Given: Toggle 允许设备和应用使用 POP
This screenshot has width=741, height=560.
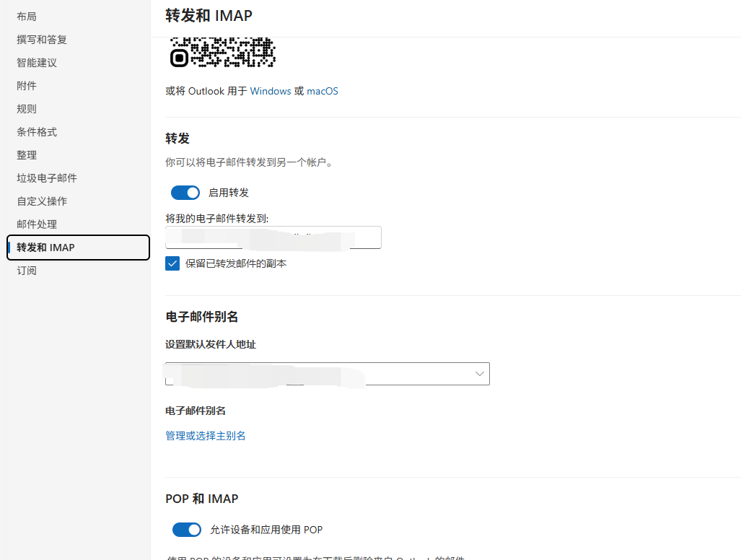Looking at the screenshot, I should (186, 529).
